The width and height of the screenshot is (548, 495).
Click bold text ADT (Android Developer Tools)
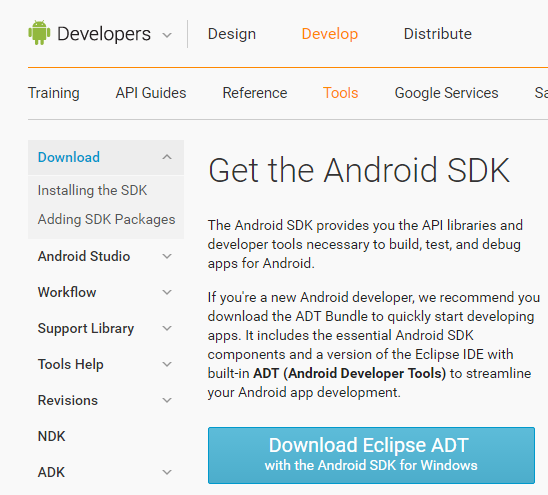coord(349,373)
